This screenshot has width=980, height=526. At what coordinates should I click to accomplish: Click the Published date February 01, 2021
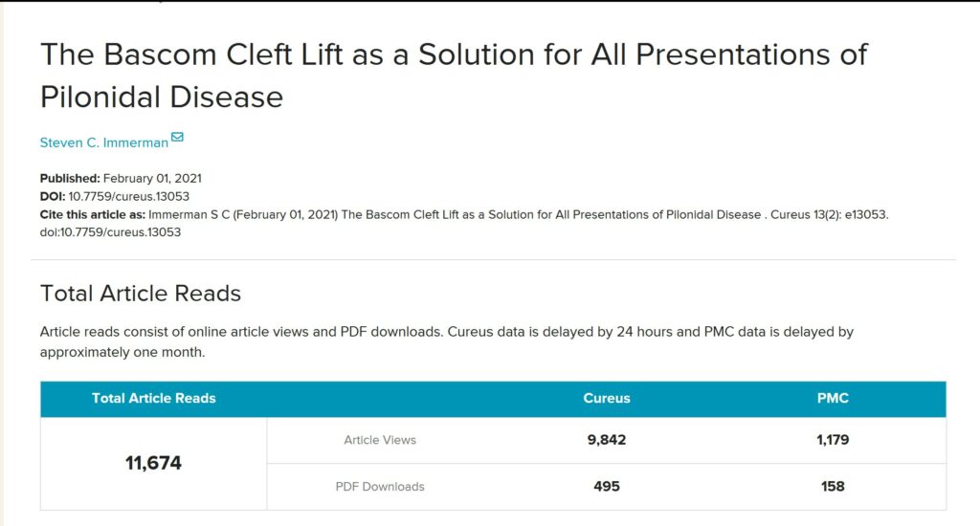coord(152,179)
